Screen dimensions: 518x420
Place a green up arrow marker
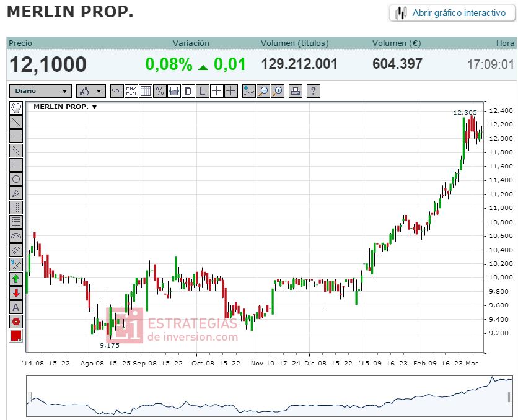pyautogui.click(x=16, y=279)
